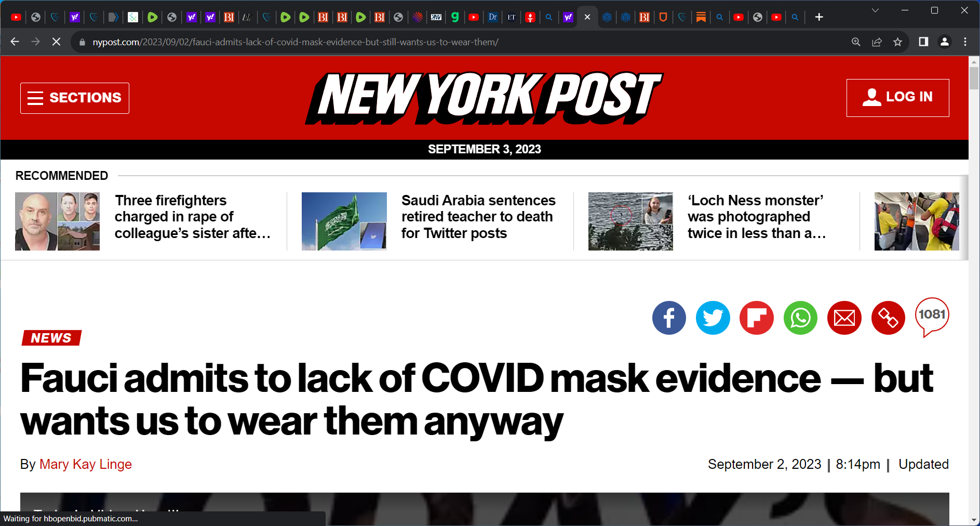Share article on Twitter
This screenshot has width=980, height=526.
coord(713,318)
